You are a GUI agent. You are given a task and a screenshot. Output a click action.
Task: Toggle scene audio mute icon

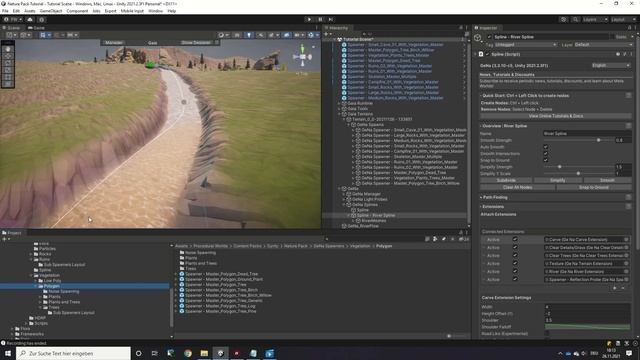tap(260, 35)
